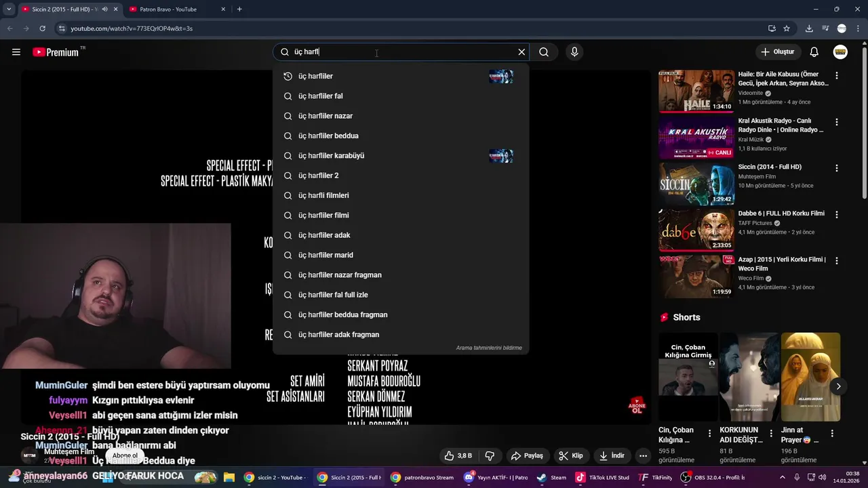Image resolution: width=868 pixels, height=488 pixels.
Task: Click the Klip scissors button
Action: point(571,455)
